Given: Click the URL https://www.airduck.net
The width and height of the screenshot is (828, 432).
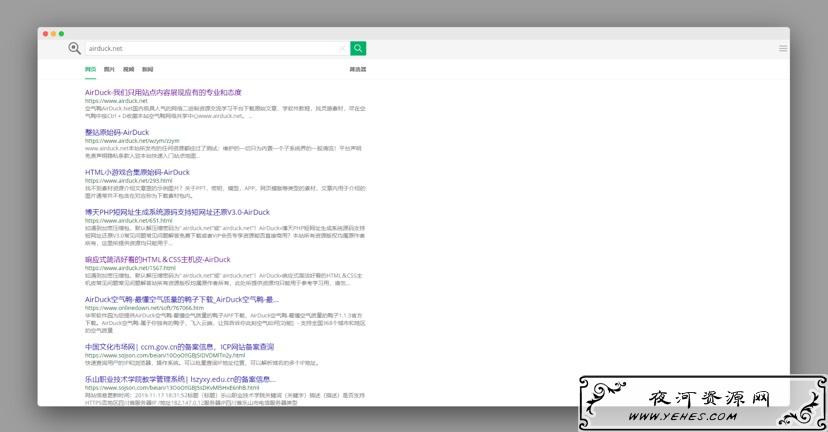Looking at the screenshot, I should point(116,101).
